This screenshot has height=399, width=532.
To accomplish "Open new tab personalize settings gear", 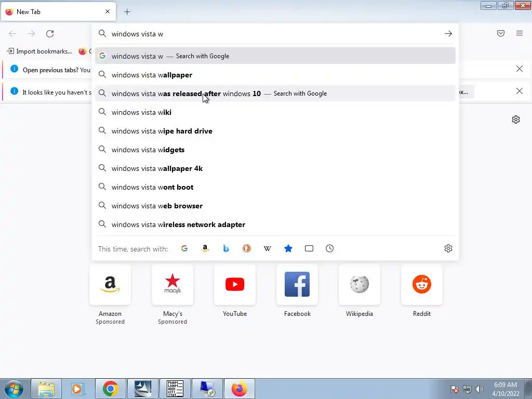I will click(516, 119).
